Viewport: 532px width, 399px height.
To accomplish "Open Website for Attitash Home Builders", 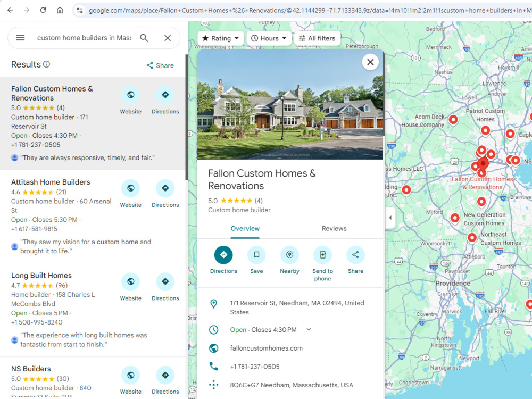I will (131, 194).
